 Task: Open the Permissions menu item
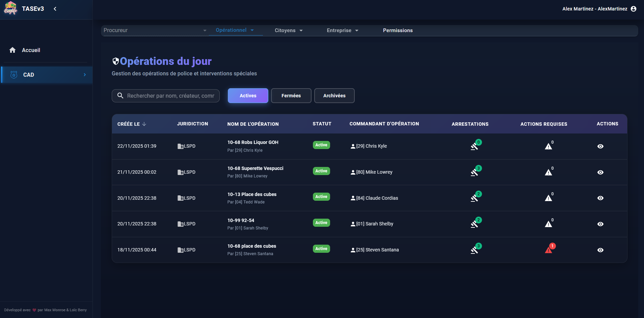tap(398, 30)
